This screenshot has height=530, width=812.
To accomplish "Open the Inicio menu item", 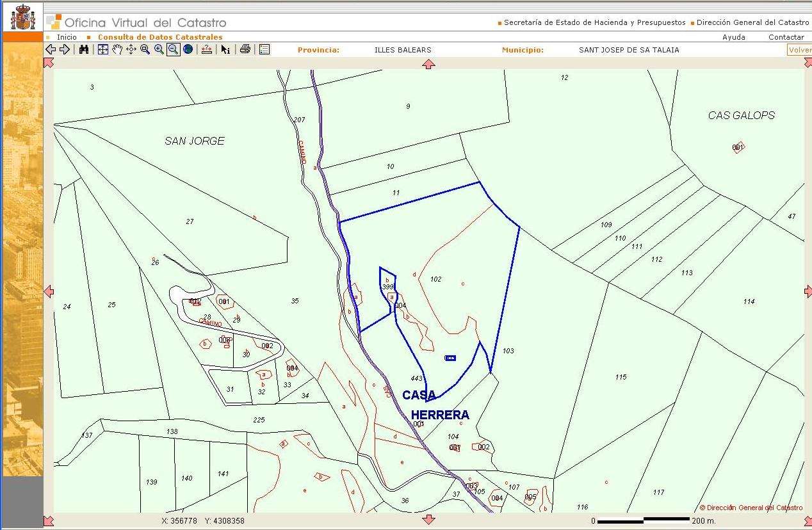I will [x=67, y=37].
